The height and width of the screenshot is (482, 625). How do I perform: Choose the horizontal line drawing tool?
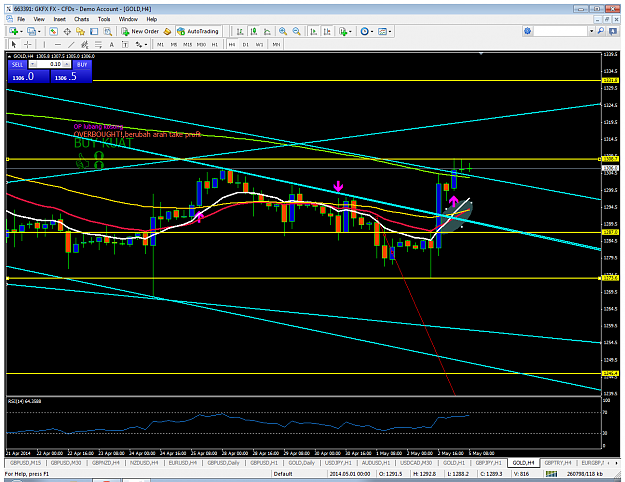point(58,44)
